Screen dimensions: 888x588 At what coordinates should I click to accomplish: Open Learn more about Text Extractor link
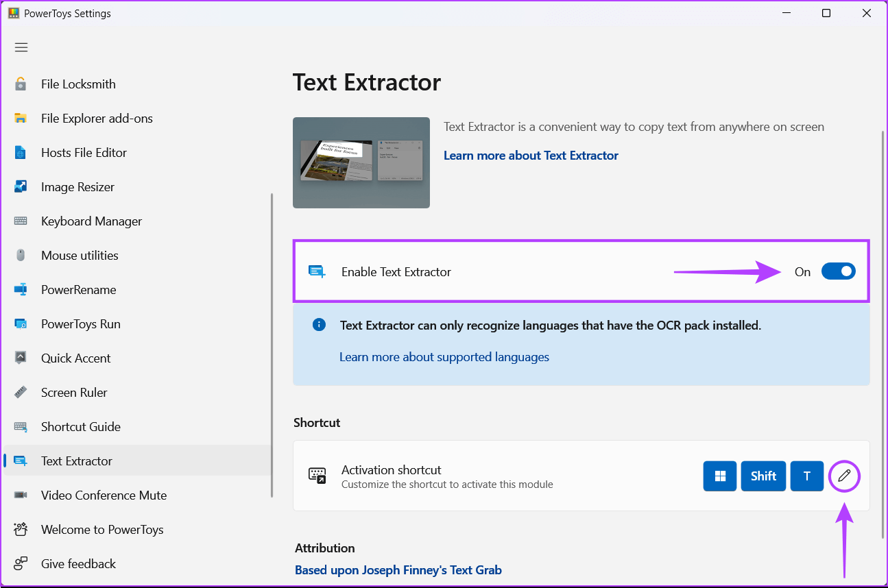(531, 156)
